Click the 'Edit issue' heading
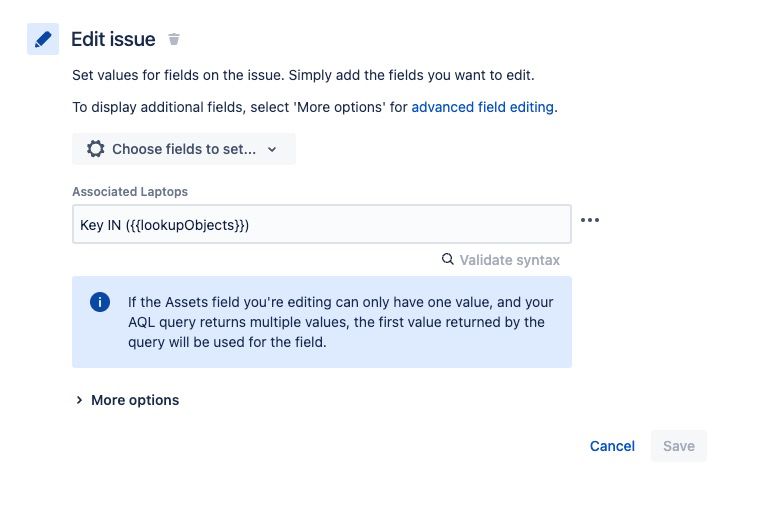 pyautogui.click(x=113, y=39)
